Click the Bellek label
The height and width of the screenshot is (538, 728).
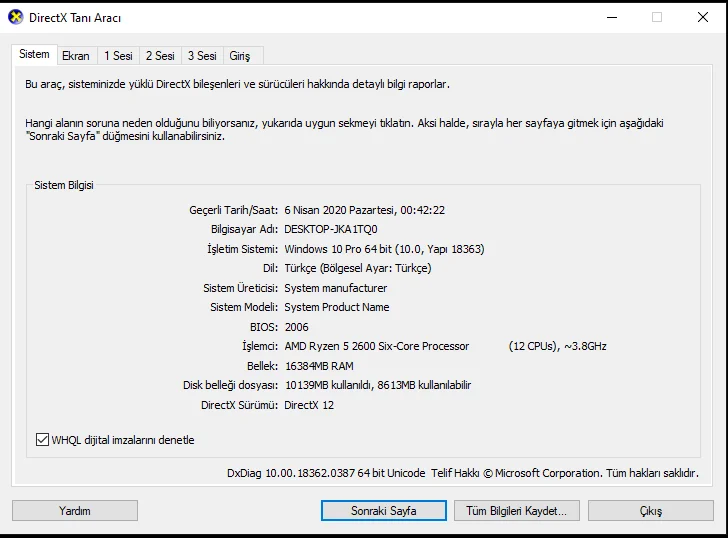click(x=262, y=366)
